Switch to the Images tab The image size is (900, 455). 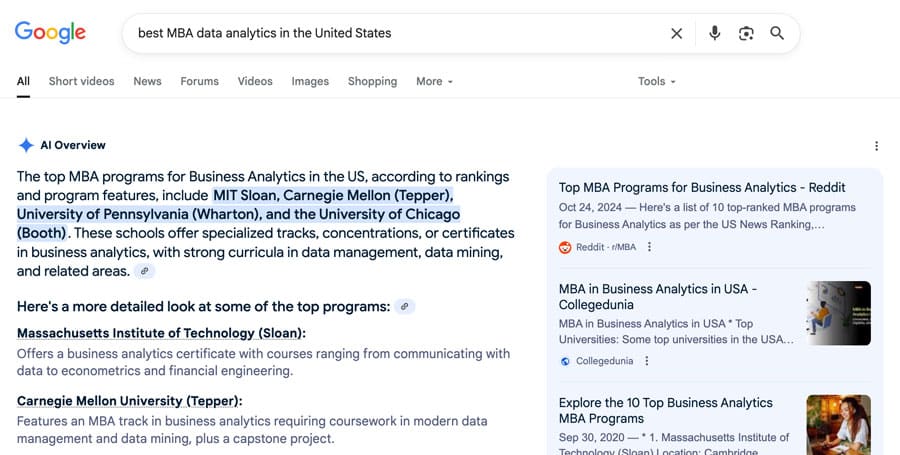point(310,81)
